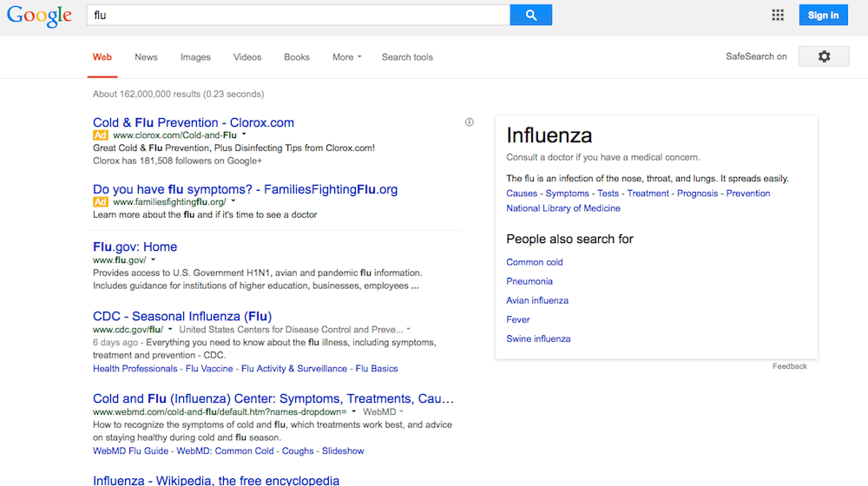Open CDC - Seasonal Influenza (Flu) result
Image resolution: width=868 pixels, height=486 pixels.
pos(182,316)
